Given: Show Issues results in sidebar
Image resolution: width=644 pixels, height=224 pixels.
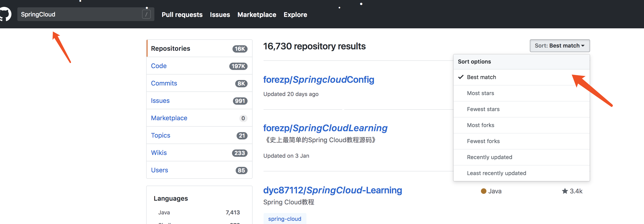Looking at the screenshot, I should point(199,101).
